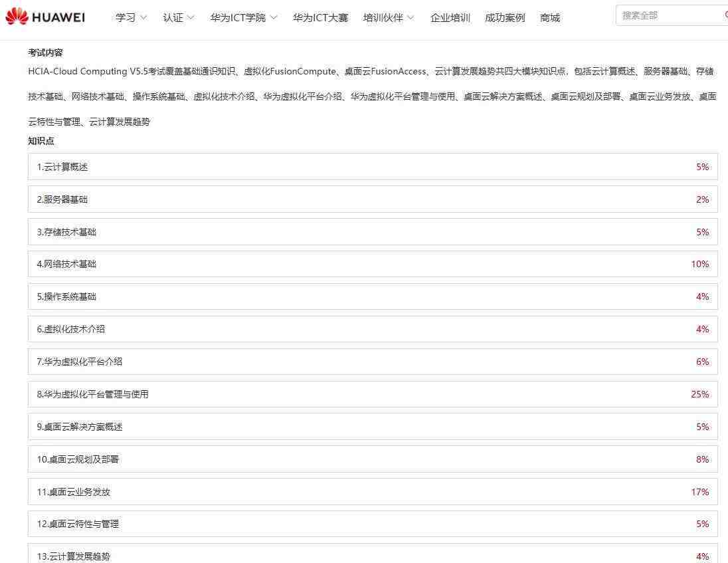The height and width of the screenshot is (563, 728).
Task: Expand the 13.云计算发展趋势 row
Action: (x=373, y=555)
